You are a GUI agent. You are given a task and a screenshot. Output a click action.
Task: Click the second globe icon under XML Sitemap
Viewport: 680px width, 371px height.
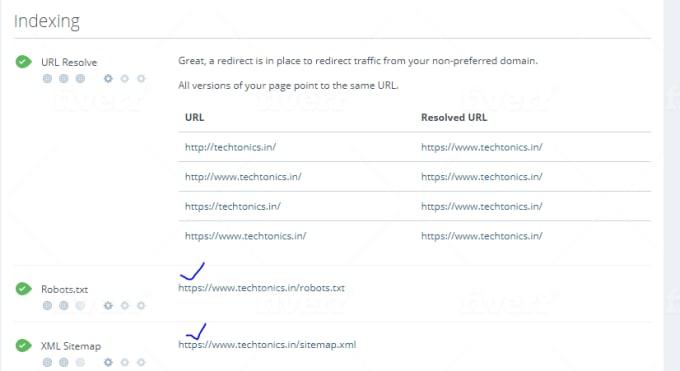64,362
